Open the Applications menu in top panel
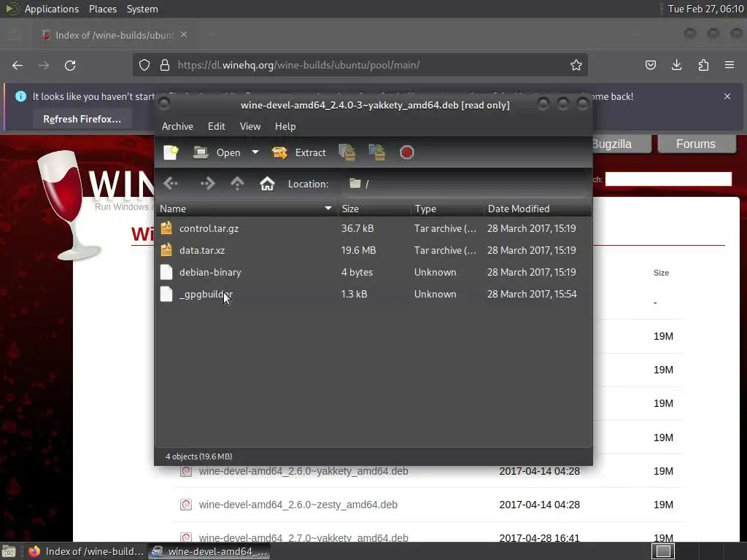Image resolution: width=747 pixels, height=560 pixels. (x=52, y=9)
